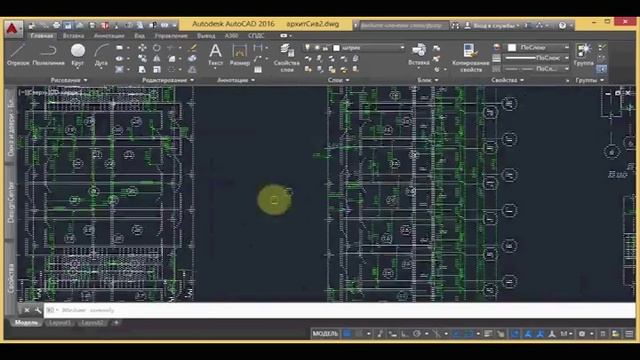Click into the command line input
Image resolution: width=640 pixels, height=360 pixels.
pos(339,310)
